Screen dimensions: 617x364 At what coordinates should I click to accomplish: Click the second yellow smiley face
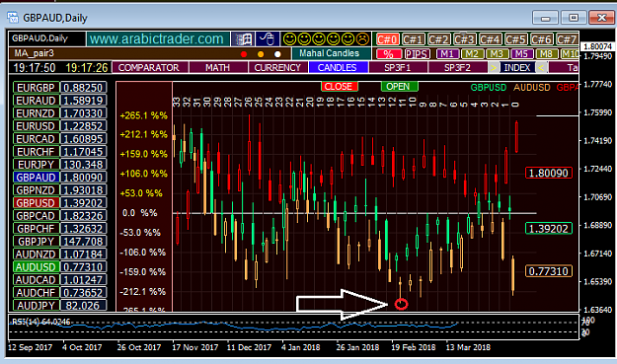click(304, 38)
